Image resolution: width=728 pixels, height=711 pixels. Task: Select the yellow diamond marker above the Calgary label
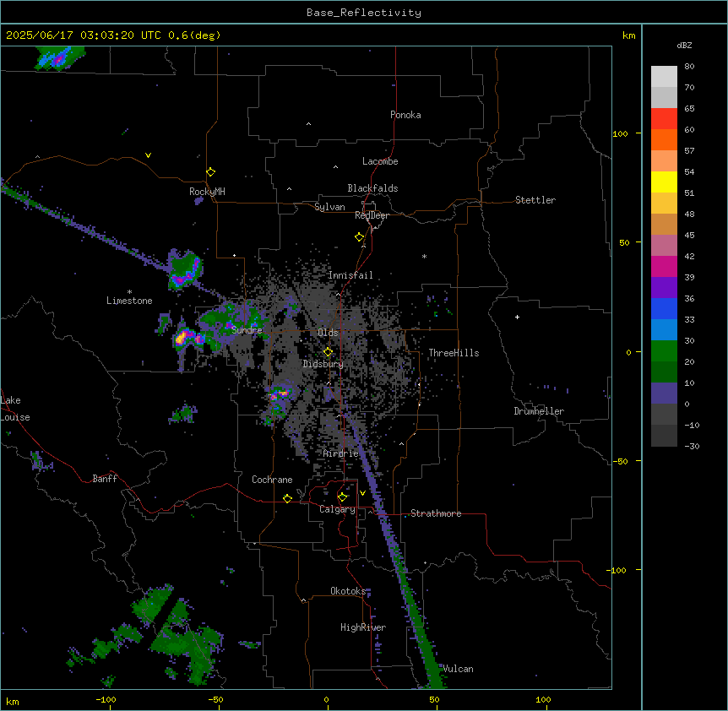coord(342,497)
